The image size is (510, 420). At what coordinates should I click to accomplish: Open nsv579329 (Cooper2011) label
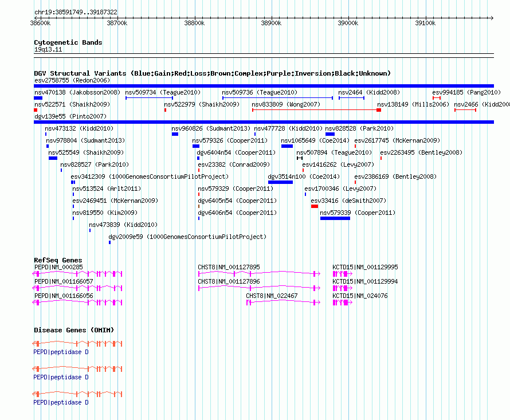pyautogui.click(x=236, y=189)
